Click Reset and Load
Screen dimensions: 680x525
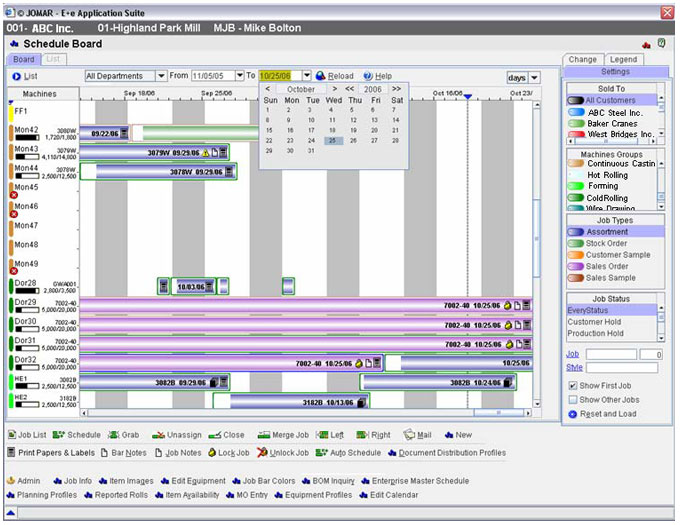pyautogui.click(x=602, y=414)
